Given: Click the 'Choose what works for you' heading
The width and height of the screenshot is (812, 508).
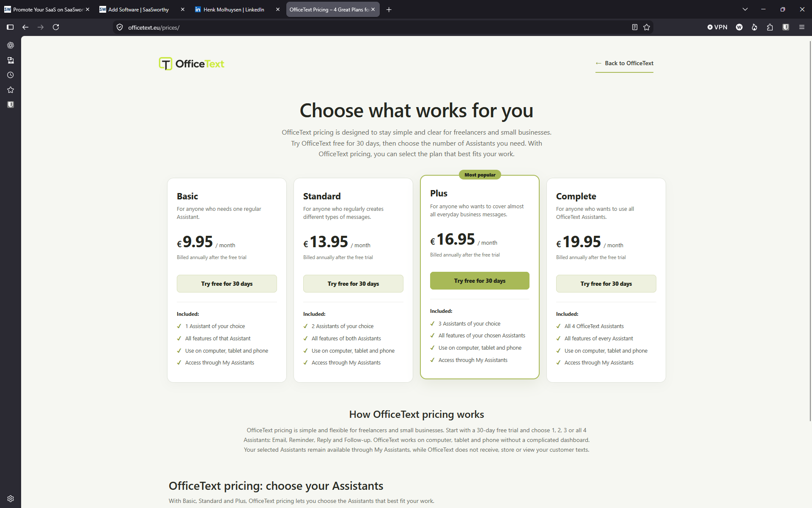Looking at the screenshot, I should [x=417, y=110].
